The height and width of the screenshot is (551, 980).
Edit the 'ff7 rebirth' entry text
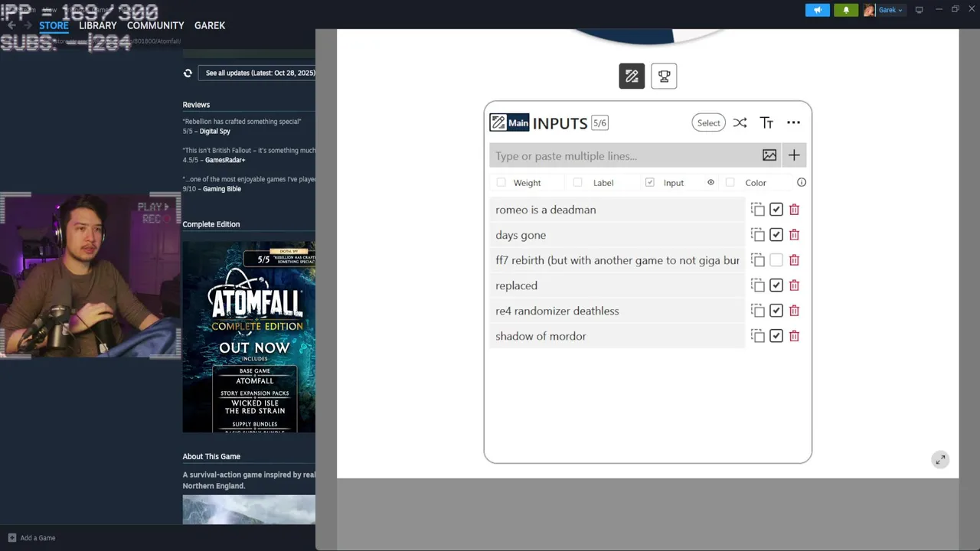tap(617, 259)
